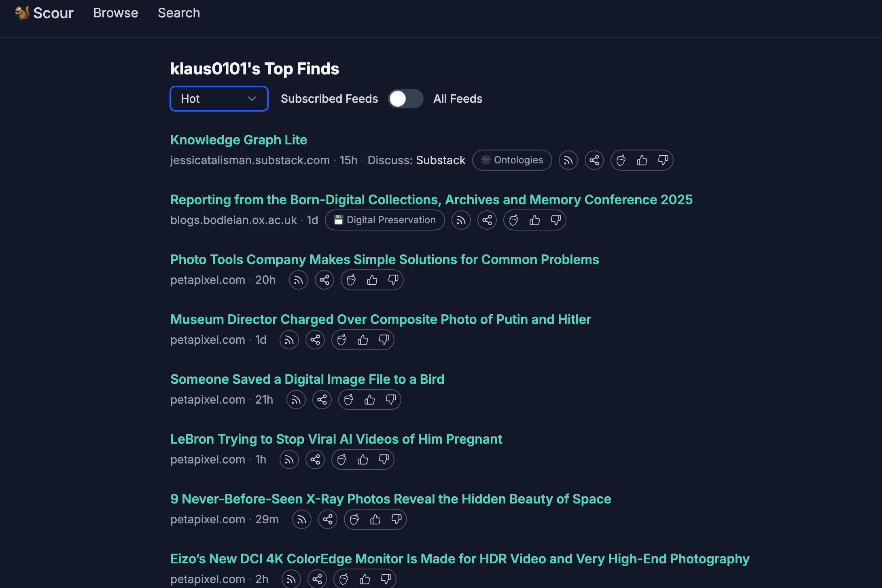This screenshot has height=588, width=882.
Task: Open the Substack discussion link
Action: point(441,160)
